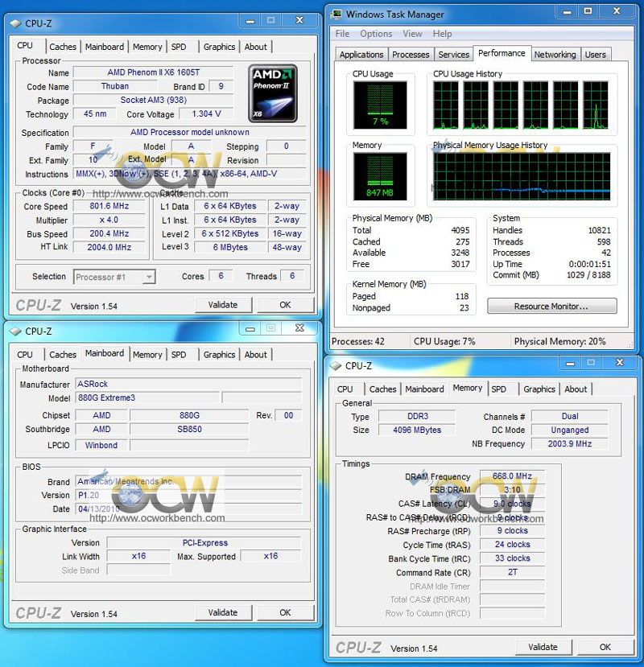644x667 pixels.
Task: Click the first CPU Usage History core graph
Action: [x=446, y=105]
